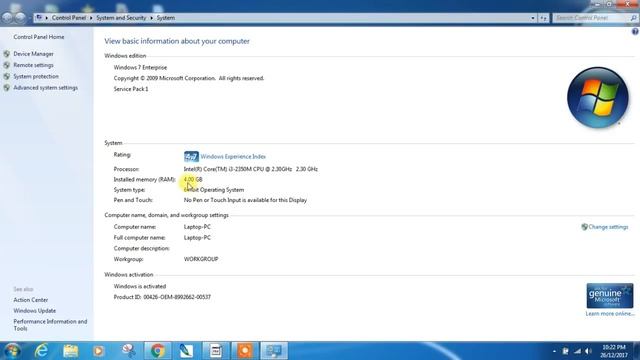The width and height of the screenshot is (640, 360).
Task: Show hidden tray icons arrow
Action: tap(554, 351)
